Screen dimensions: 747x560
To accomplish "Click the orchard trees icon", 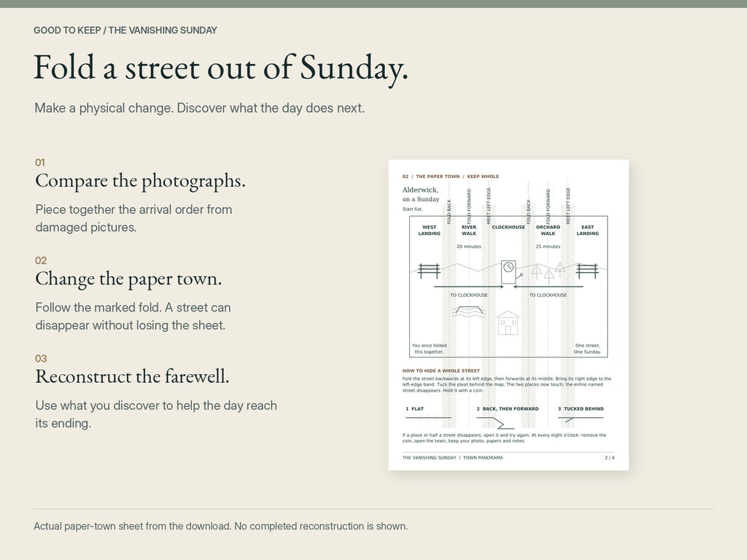I will tap(549, 272).
